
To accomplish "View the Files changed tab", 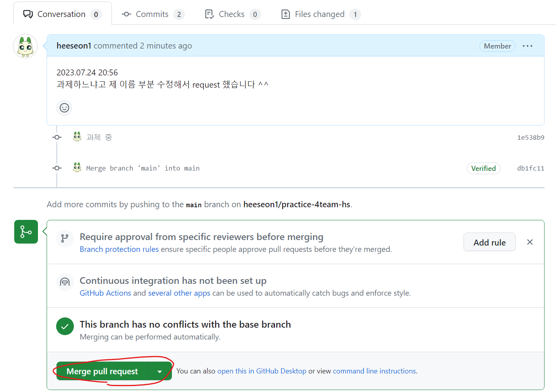I will 320,14.
